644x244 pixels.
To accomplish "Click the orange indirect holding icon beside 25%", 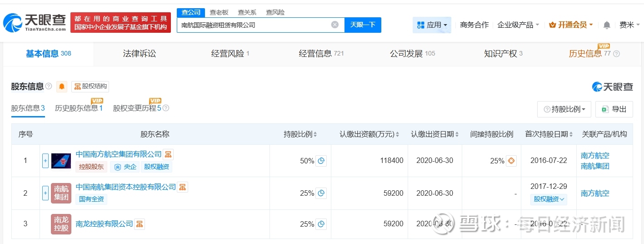I will click(511, 161).
